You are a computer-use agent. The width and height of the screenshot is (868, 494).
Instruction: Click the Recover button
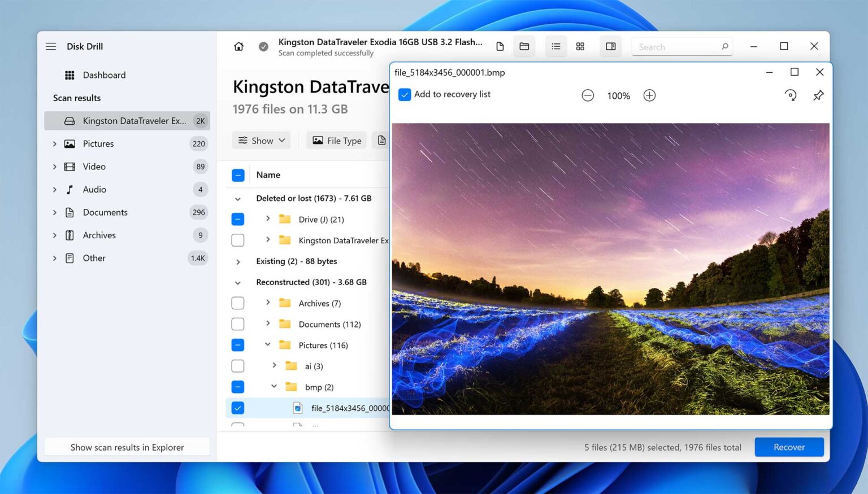tap(789, 447)
